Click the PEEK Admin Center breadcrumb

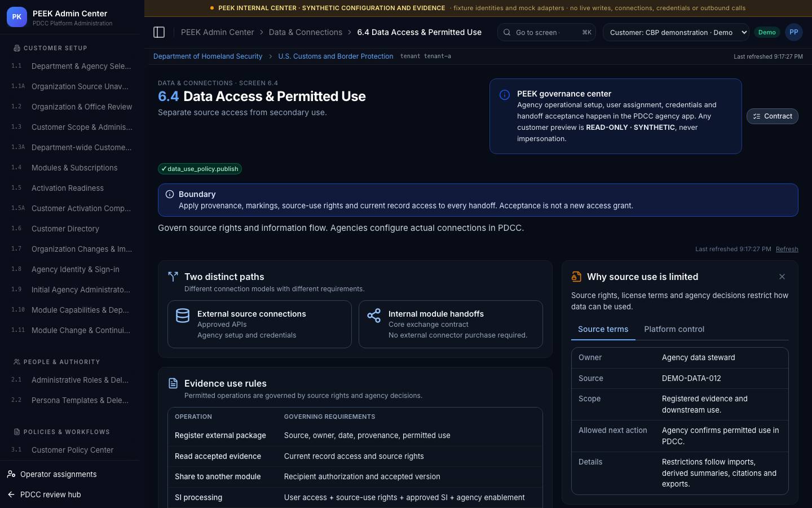point(217,32)
